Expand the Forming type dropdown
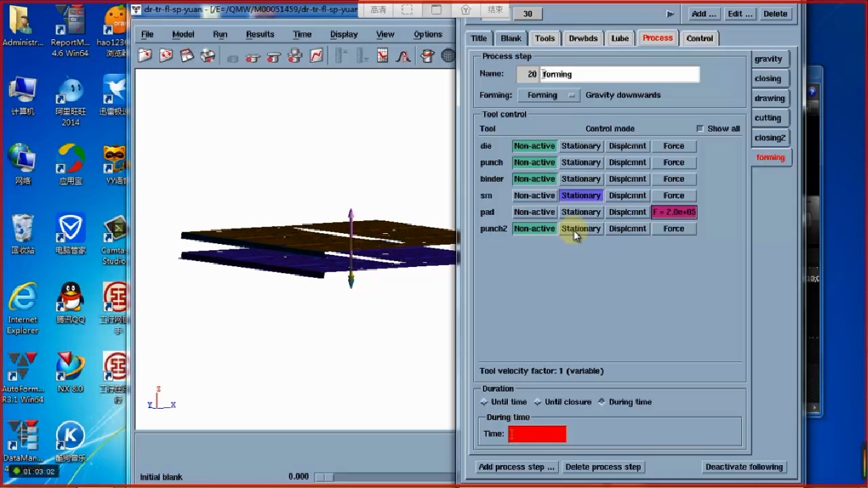Image resolution: width=868 pixels, height=488 pixels. (x=549, y=96)
